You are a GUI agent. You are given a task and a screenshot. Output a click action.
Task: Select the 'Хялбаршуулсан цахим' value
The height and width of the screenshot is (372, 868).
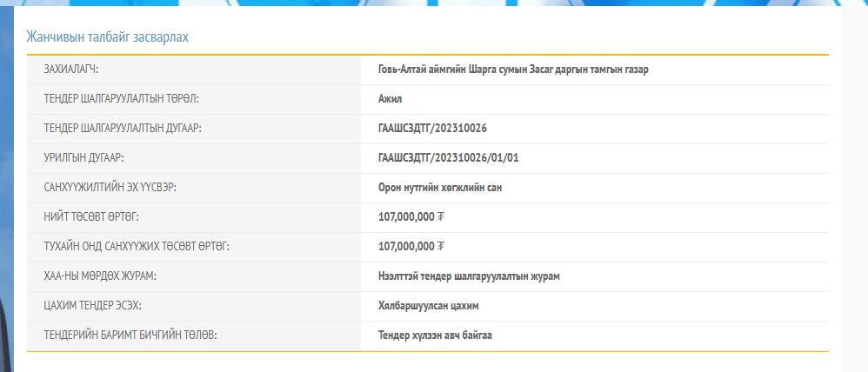pyautogui.click(x=429, y=306)
